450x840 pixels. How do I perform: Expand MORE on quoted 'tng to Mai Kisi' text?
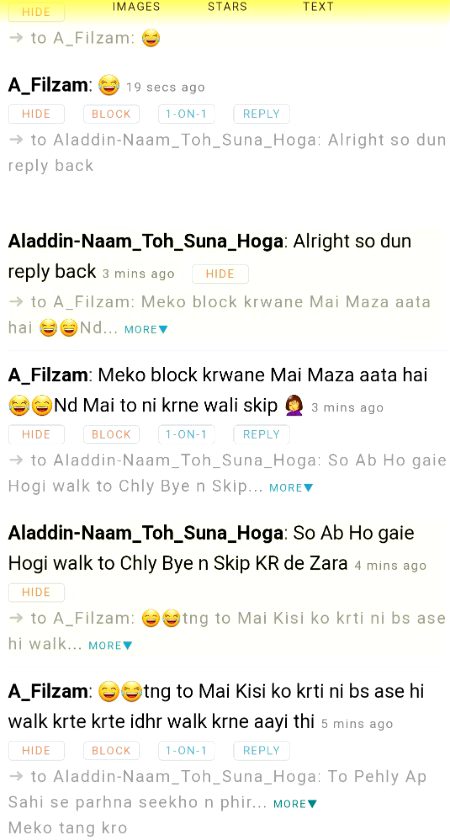click(x=110, y=646)
